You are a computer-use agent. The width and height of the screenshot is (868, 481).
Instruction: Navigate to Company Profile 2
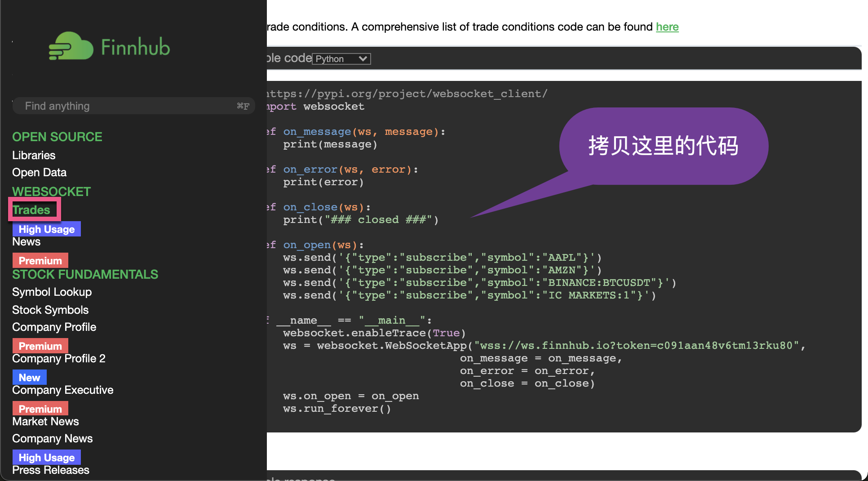tap(59, 358)
